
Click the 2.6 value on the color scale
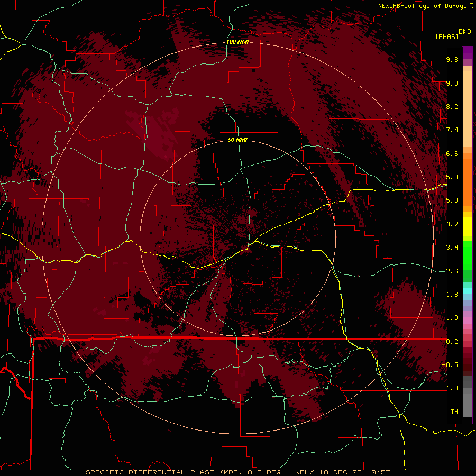coord(452,271)
